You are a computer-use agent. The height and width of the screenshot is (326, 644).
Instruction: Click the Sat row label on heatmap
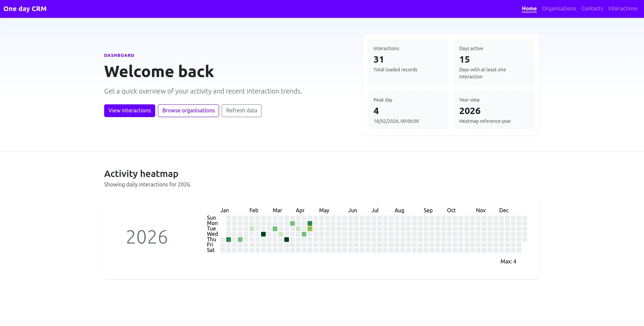(x=211, y=250)
